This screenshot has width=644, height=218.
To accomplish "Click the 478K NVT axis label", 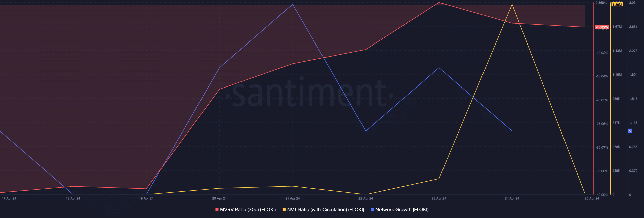I will click(x=616, y=147).
